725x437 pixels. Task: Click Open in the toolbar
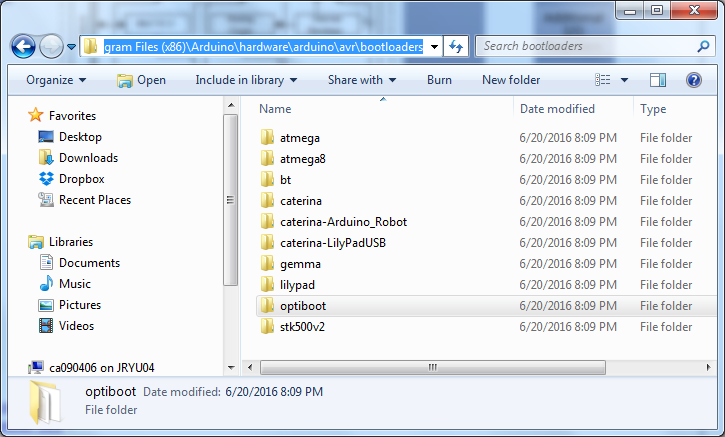(141, 80)
